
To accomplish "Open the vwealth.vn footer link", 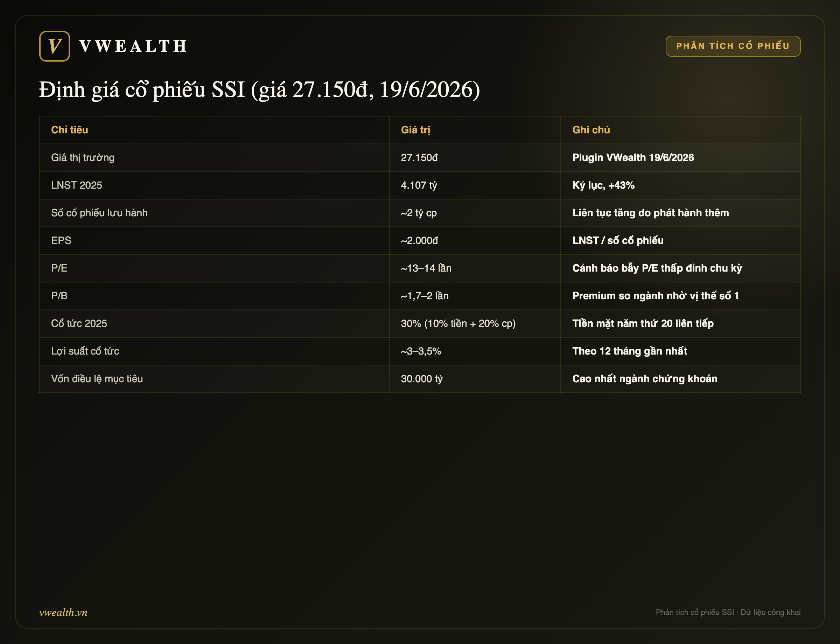I will click(x=63, y=612).
